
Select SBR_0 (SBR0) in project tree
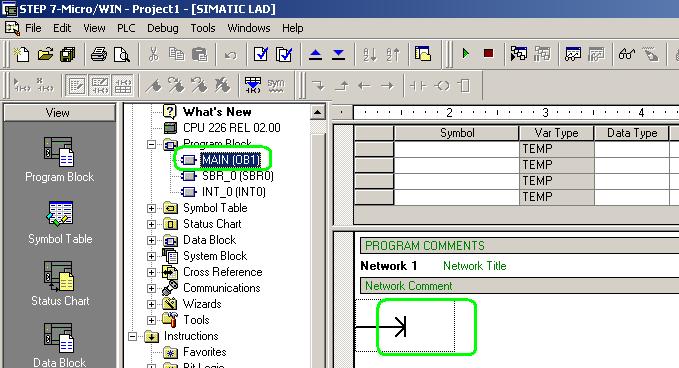pos(238,176)
